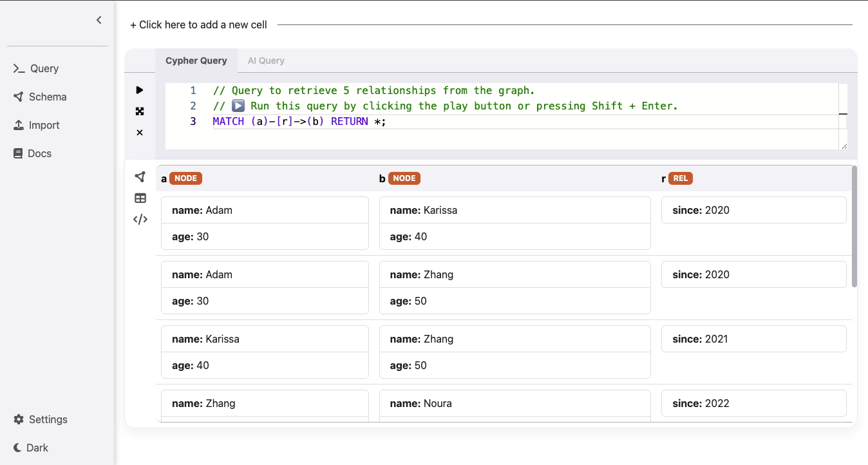Delete the cell using the X icon
868x465 pixels.
click(x=140, y=133)
